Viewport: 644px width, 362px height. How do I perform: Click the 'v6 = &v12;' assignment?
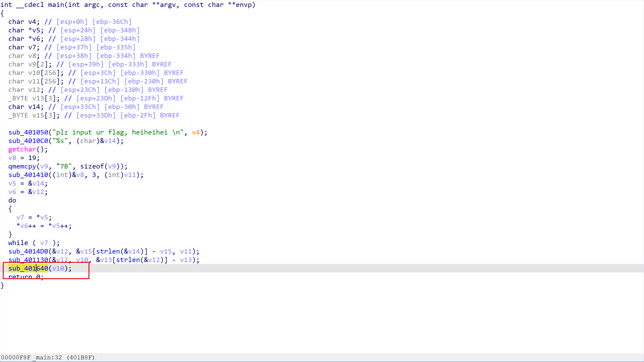click(x=28, y=192)
